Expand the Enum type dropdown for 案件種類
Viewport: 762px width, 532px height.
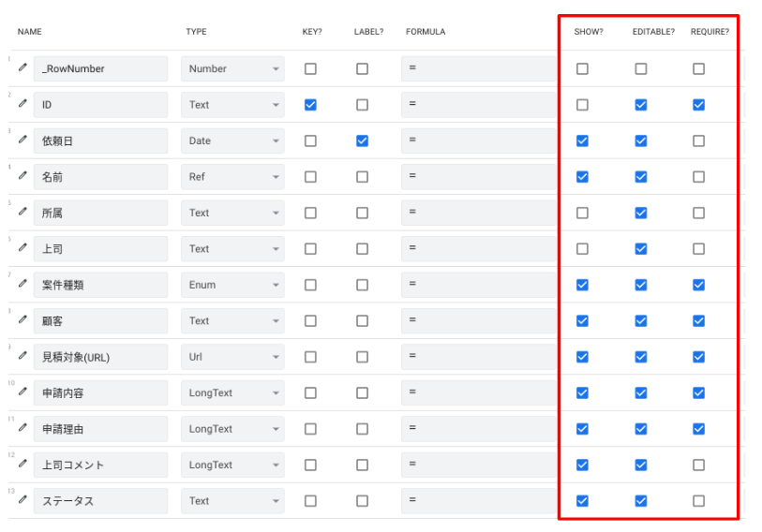(232, 285)
